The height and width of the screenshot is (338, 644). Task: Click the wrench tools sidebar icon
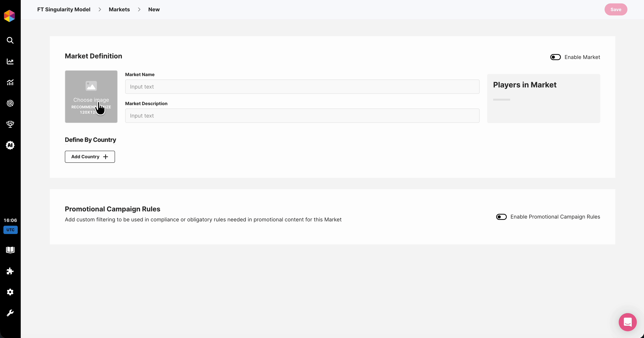(x=10, y=313)
